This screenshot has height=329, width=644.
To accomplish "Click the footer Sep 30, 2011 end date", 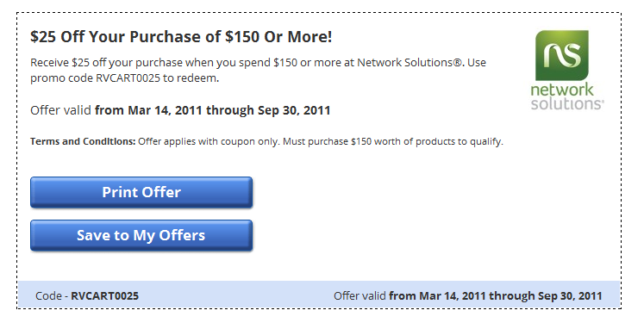I will click(x=570, y=295).
